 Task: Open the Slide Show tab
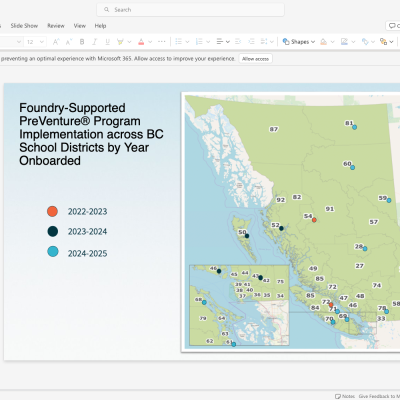point(24,26)
